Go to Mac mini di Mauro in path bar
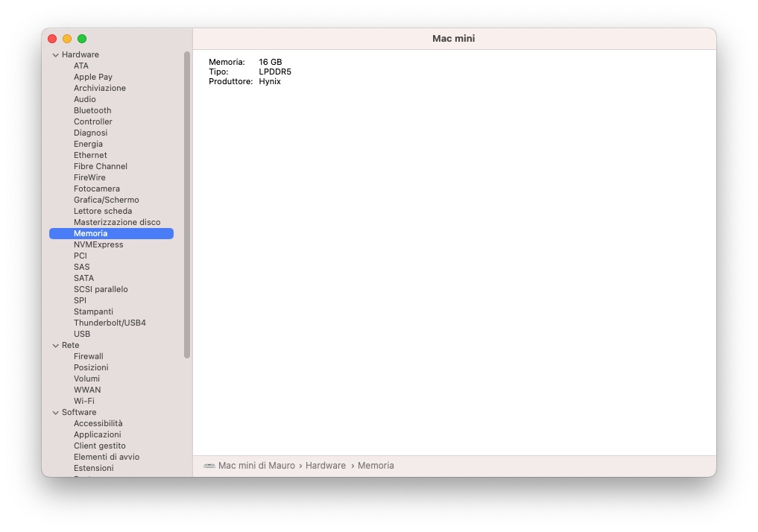Image resolution: width=758 pixels, height=532 pixels. tap(256, 466)
